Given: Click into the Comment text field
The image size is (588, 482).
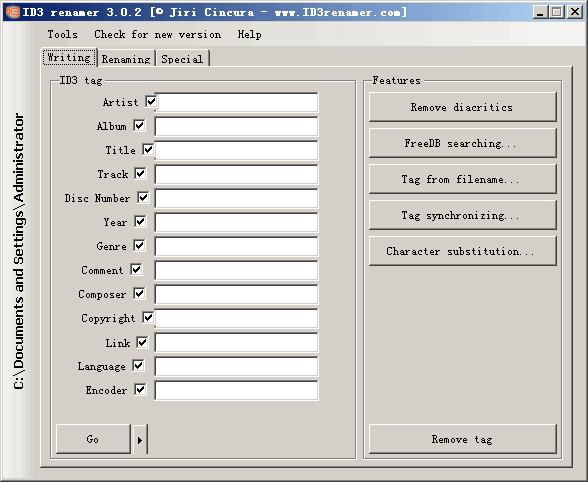Looking at the screenshot, I should tap(236, 270).
